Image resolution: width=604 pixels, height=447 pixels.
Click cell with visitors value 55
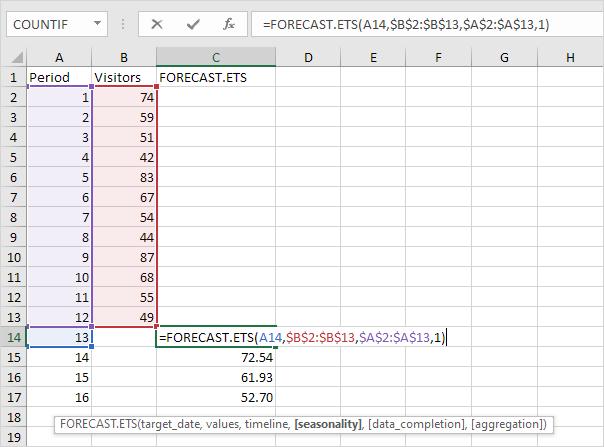coord(124,297)
